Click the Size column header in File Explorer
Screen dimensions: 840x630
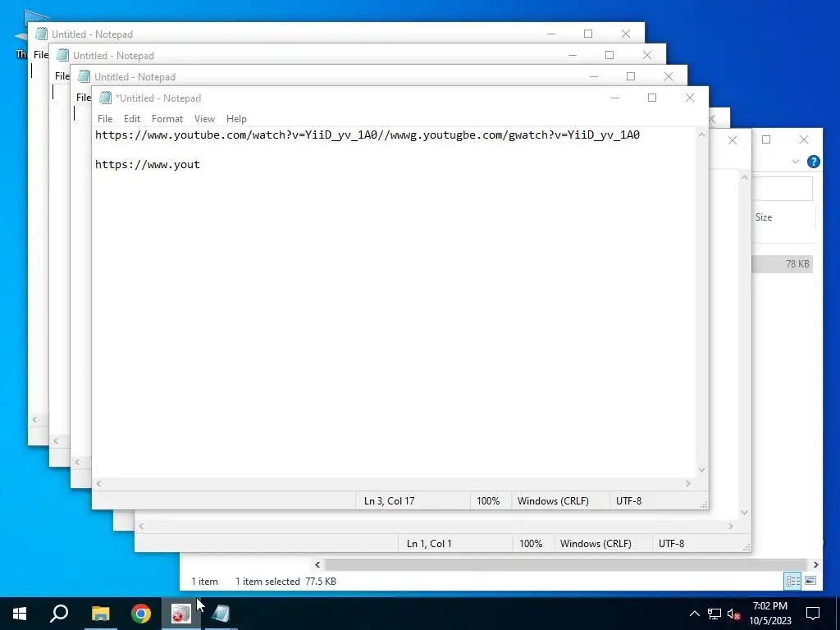click(x=764, y=217)
